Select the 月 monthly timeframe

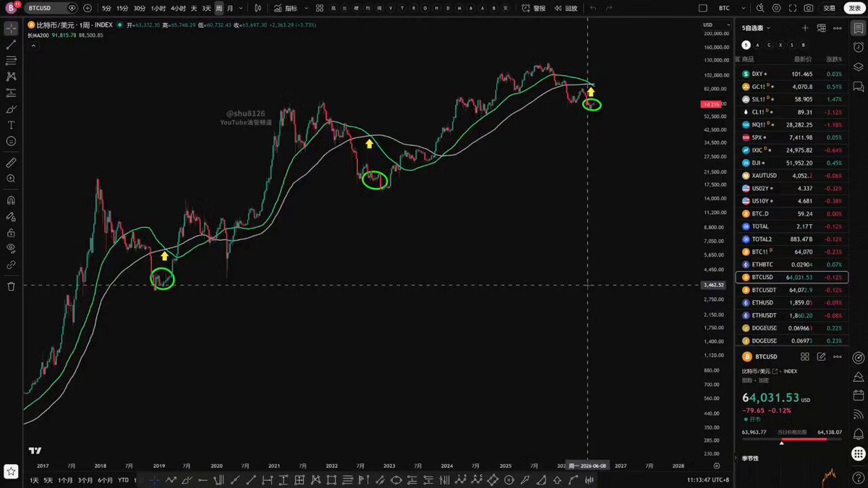tap(230, 8)
